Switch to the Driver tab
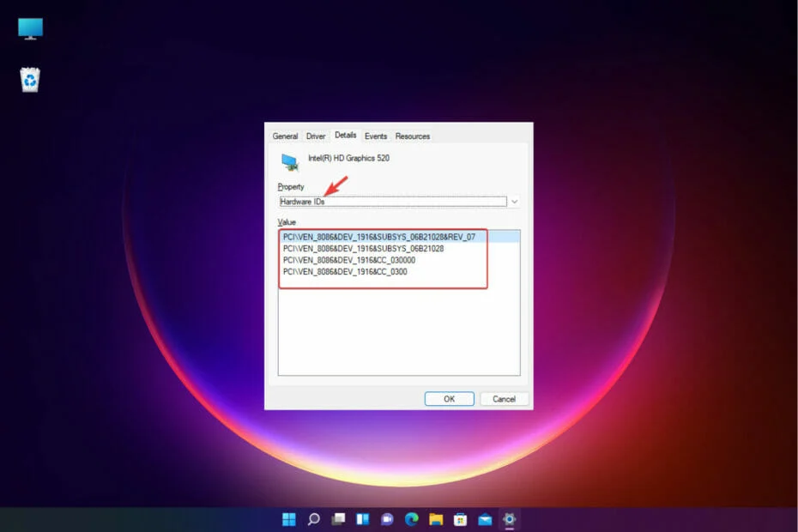The image size is (798, 532). (x=316, y=136)
